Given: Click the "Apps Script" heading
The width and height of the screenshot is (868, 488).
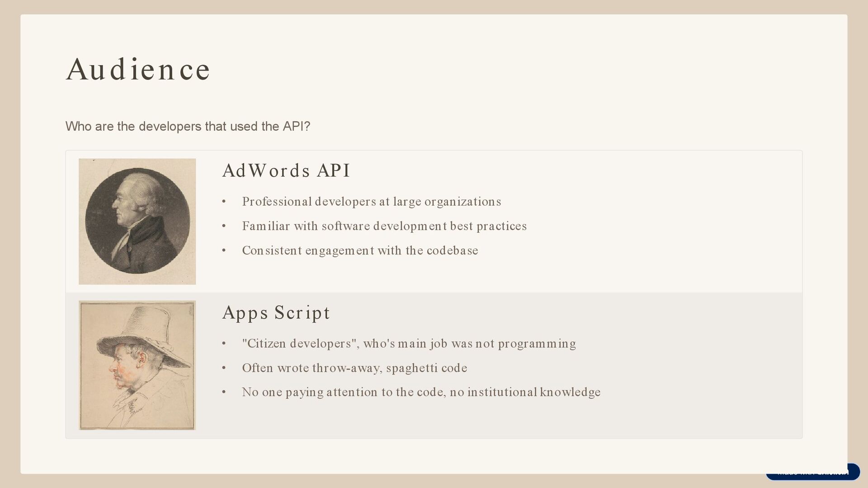Looking at the screenshot, I should [x=276, y=313].
